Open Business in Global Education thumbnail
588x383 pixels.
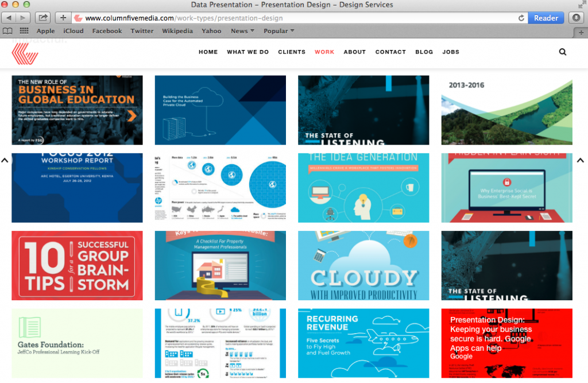[77, 110]
